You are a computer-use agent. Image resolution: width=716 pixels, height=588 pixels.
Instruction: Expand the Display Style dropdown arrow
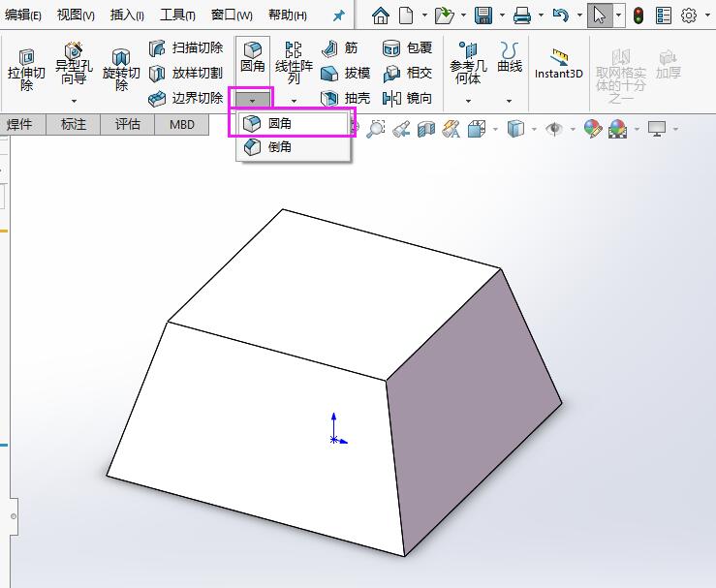click(534, 130)
